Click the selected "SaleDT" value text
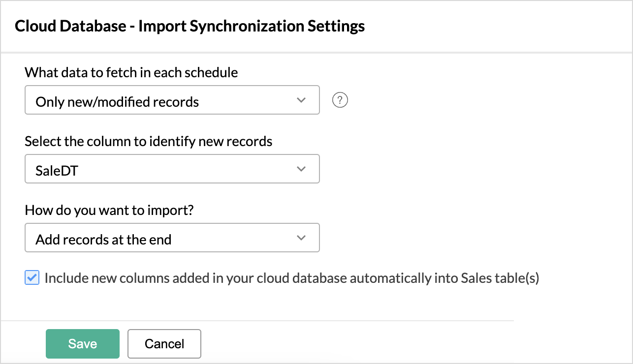Viewport: 633px width, 364px height. [x=57, y=171]
